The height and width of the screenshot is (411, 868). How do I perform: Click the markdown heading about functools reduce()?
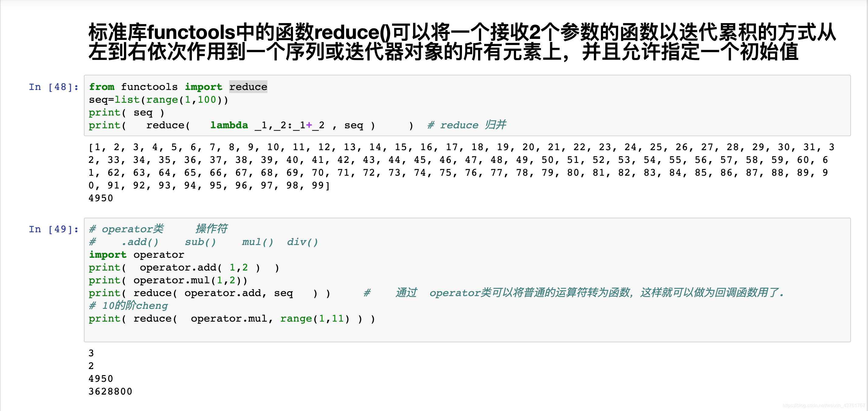[x=462, y=42]
